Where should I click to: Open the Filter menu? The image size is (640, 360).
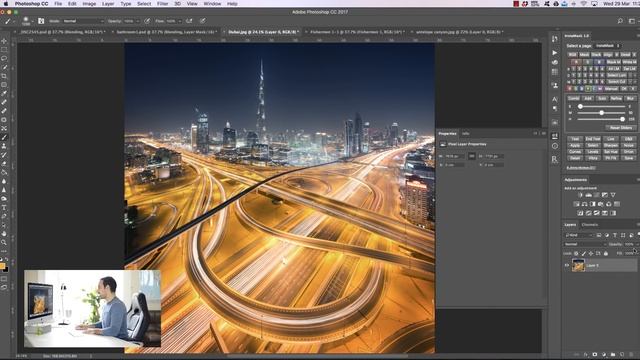pyautogui.click(x=162, y=4)
